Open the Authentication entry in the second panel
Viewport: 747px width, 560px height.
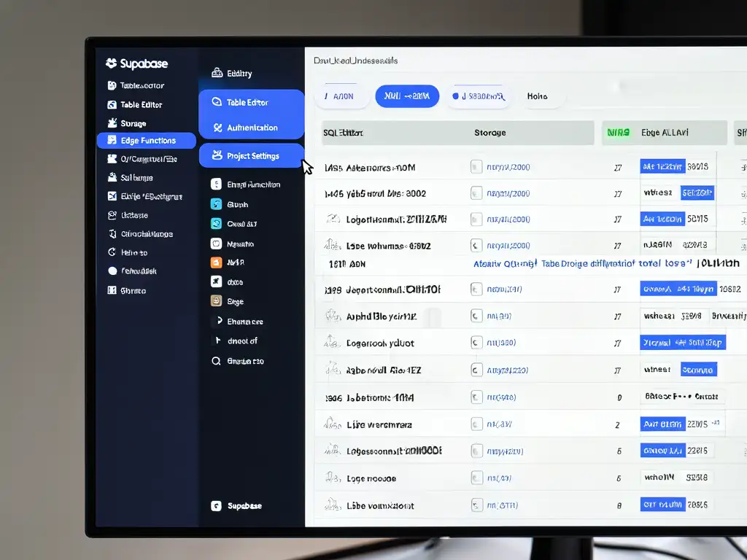[251, 128]
